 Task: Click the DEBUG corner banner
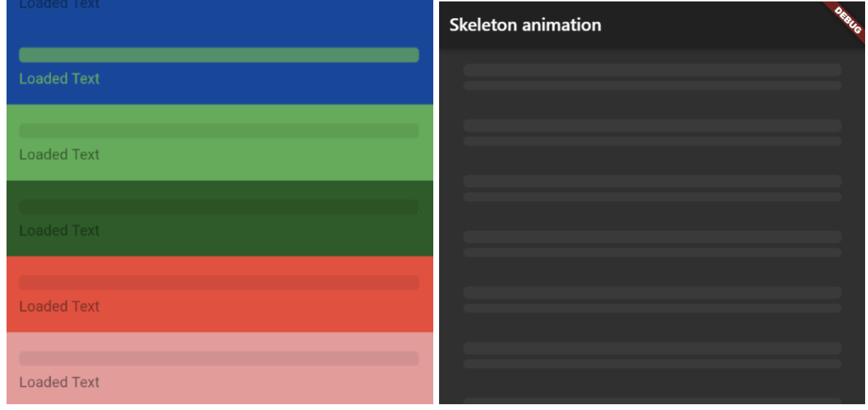coord(847,20)
